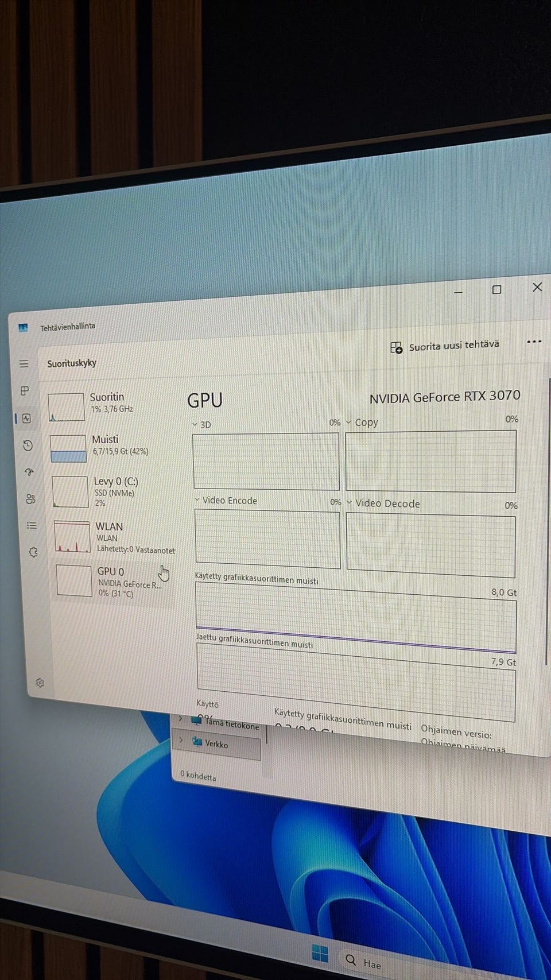Viewport: 551px width, 980px height.
Task: Select Suoritin (CPU) in performance list
Action: coord(110,405)
